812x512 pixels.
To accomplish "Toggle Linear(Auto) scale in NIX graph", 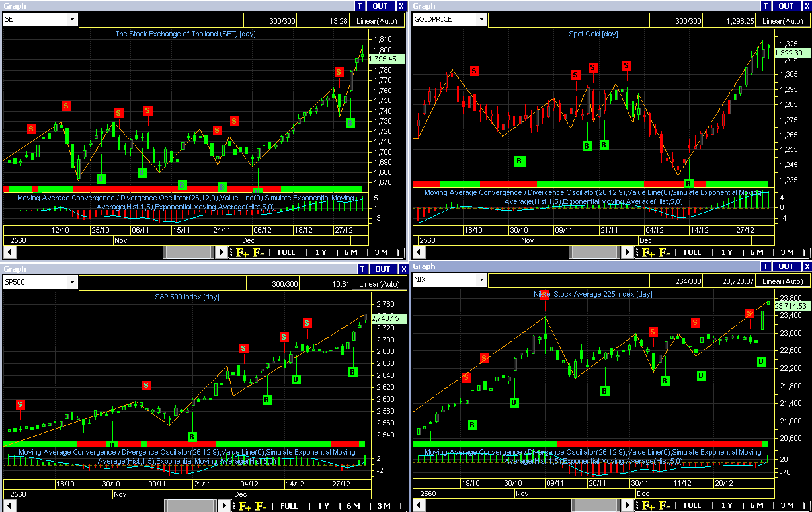I will [783, 280].
